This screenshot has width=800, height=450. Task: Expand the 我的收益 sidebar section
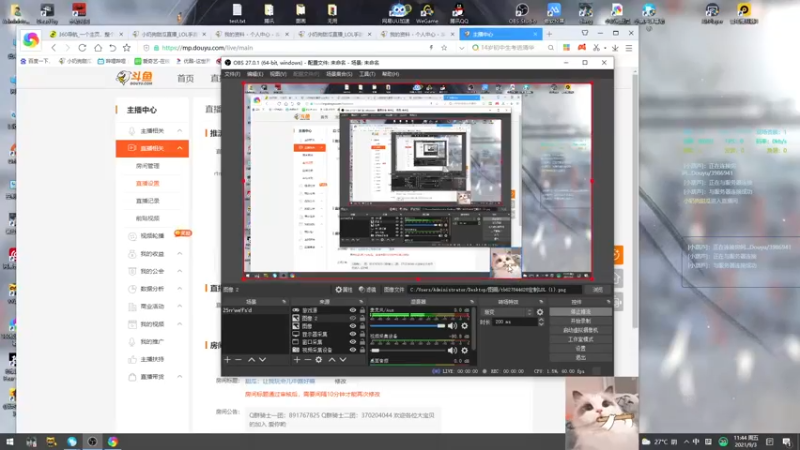click(180, 254)
